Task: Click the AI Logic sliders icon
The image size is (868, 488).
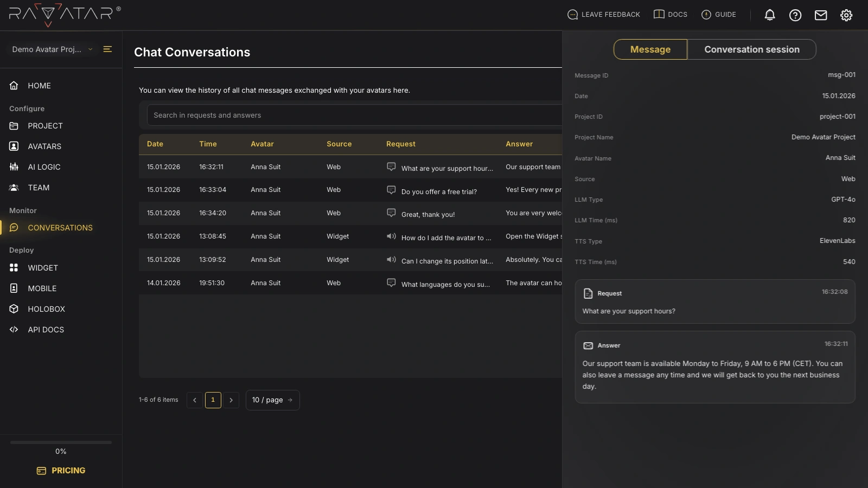Action: tap(14, 167)
